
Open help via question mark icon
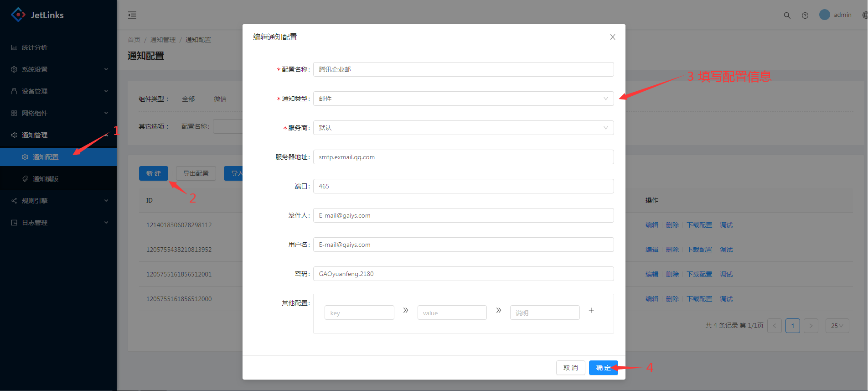point(805,15)
